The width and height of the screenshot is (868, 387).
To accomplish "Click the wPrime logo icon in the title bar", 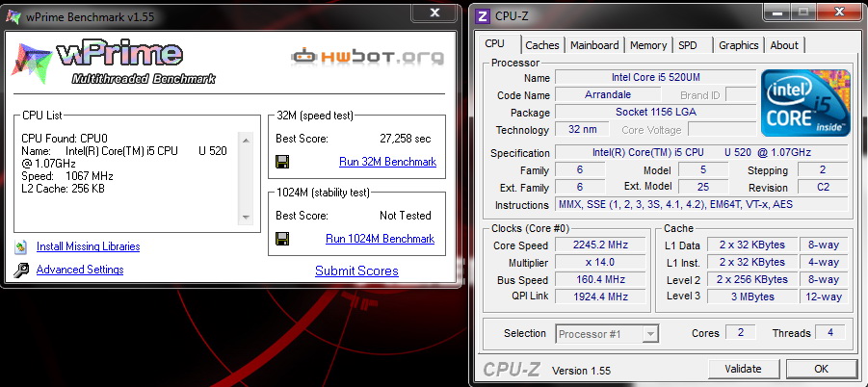I will coord(13,16).
